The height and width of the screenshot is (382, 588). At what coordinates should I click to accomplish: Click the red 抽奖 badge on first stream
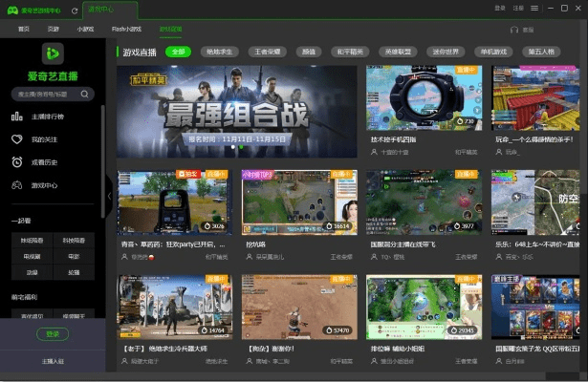pyautogui.click(x=188, y=174)
